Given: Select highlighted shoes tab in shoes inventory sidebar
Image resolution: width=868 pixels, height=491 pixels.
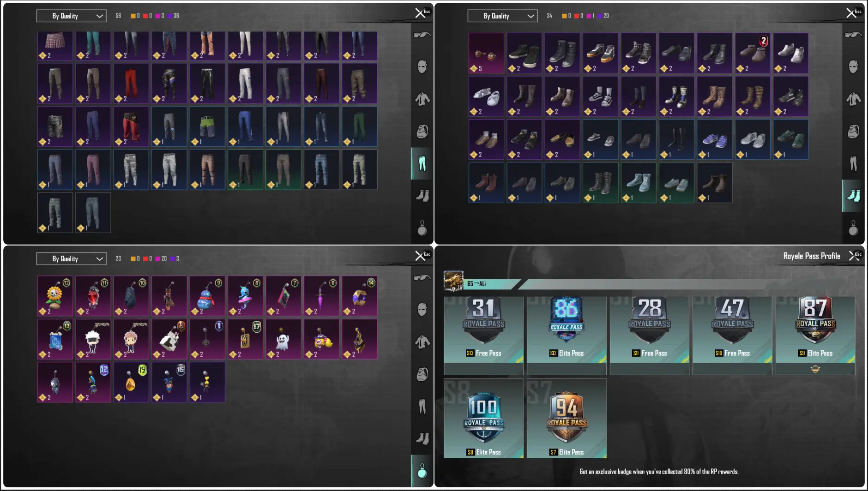Looking at the screenshot, I should coord(853,196).
